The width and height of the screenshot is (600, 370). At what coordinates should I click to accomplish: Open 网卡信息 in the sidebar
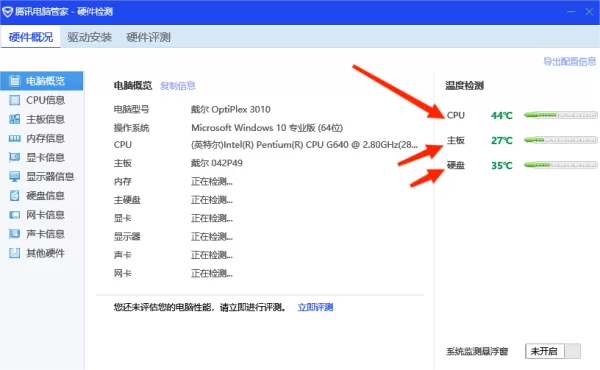point(41,215)
